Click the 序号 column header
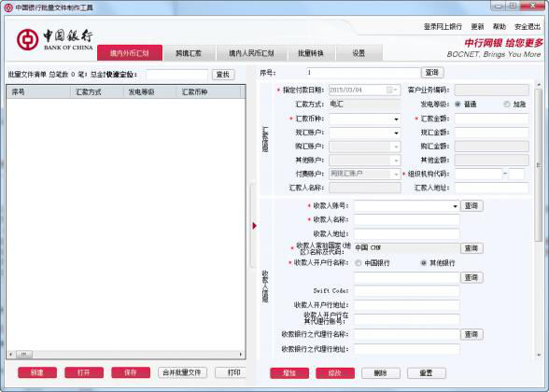This screenshot has width=549, height=392. coord(38,92)
